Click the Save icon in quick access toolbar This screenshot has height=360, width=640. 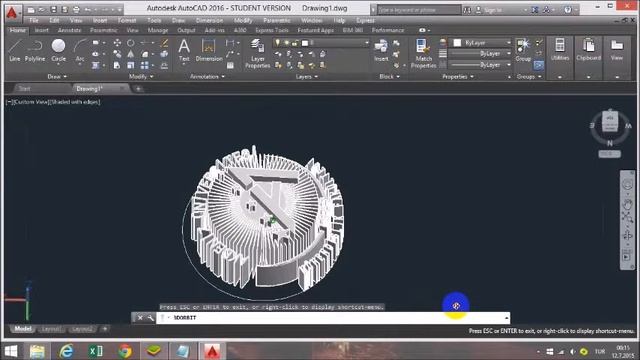point(53,9)
